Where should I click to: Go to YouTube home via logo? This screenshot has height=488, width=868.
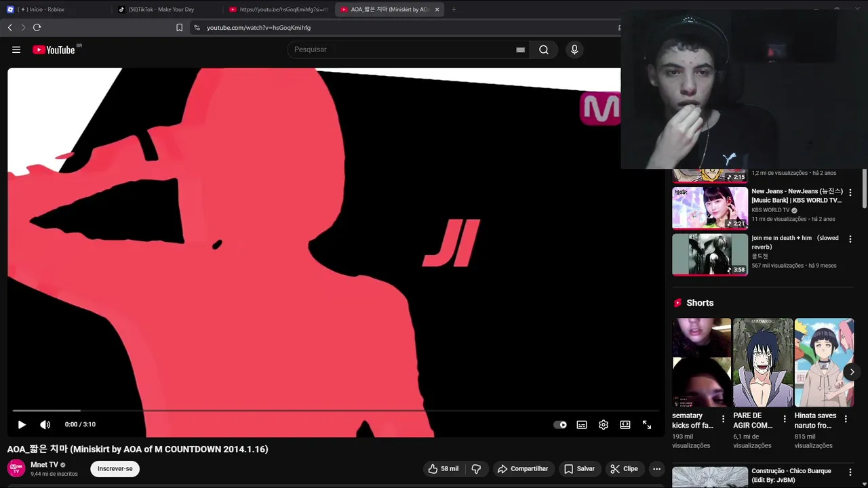tap(54, 49)
